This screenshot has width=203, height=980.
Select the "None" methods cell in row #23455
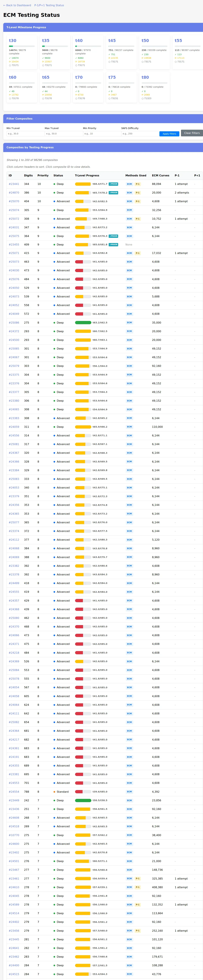coord(129,245)
